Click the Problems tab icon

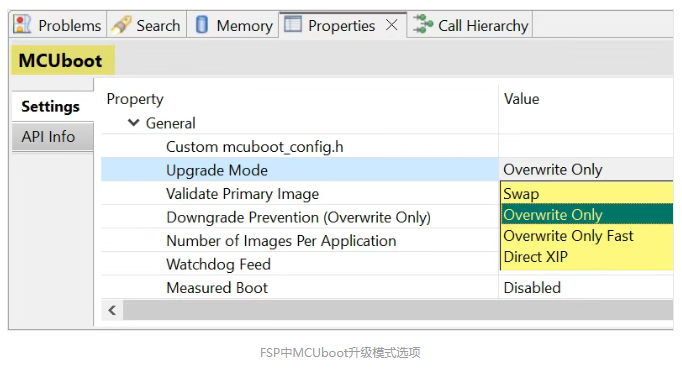[22, 24]
